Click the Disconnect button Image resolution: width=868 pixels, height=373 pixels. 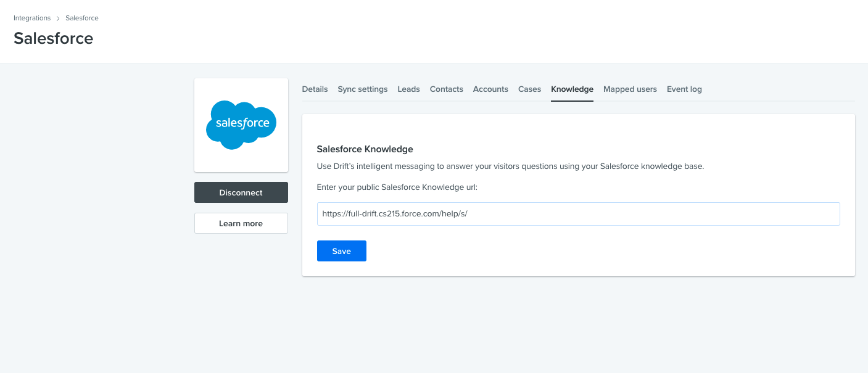(x=241, y=192)
